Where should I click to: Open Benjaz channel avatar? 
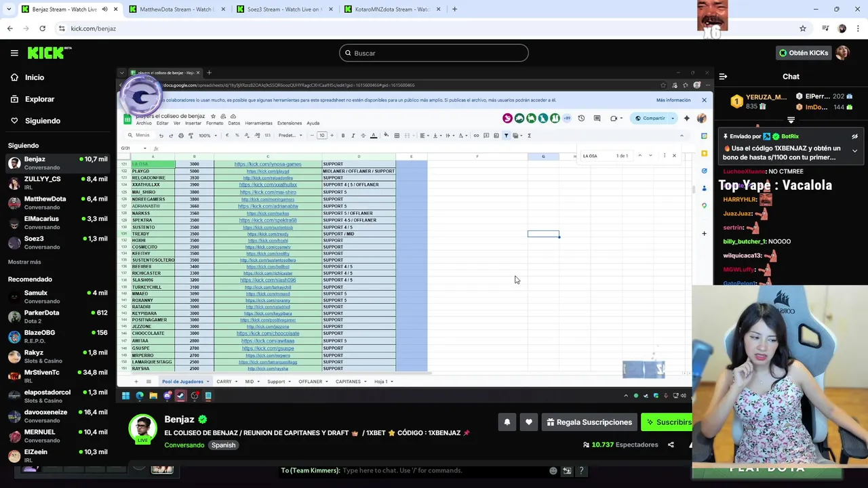(142, 429)
